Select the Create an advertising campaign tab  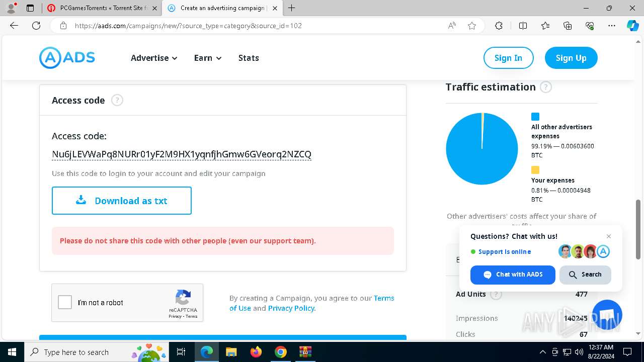(x=223, y=8)
